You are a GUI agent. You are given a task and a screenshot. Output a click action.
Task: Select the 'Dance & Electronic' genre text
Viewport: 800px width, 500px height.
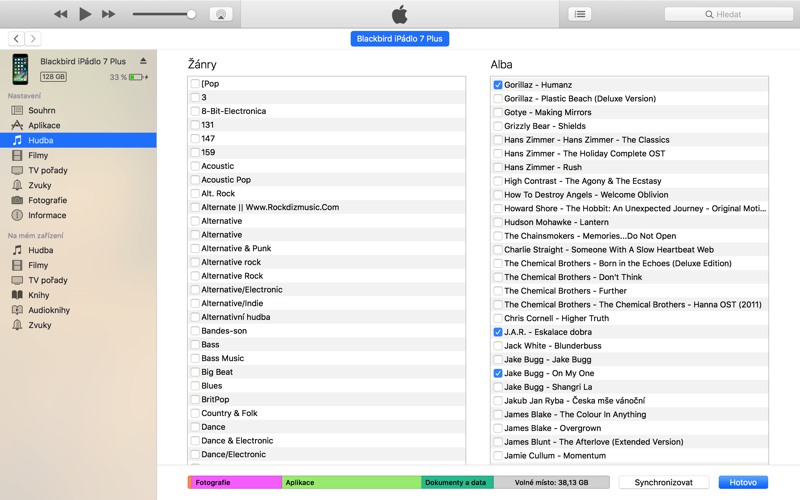pos(237,440)
